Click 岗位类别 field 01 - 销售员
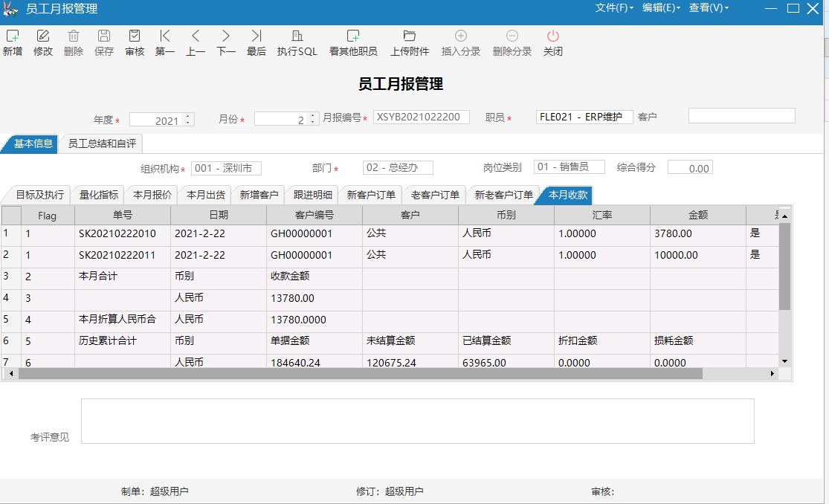Screen dimensions: 829x504 [x=570, y=167]
